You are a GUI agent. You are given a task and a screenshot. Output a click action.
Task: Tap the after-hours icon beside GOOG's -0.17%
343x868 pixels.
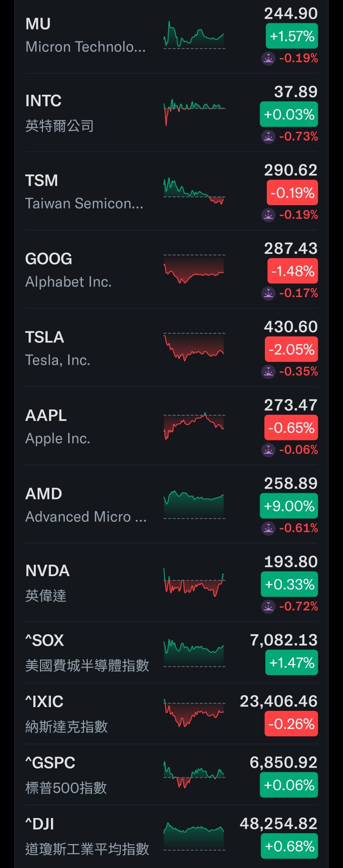click(269, 293)
